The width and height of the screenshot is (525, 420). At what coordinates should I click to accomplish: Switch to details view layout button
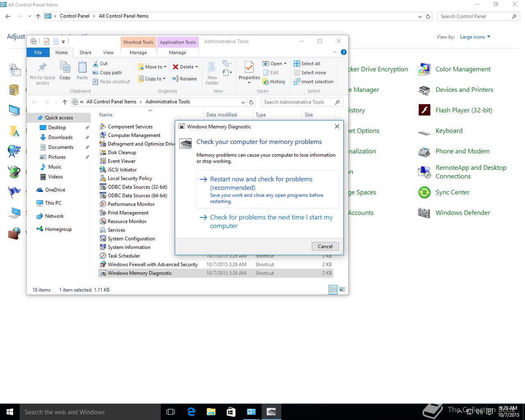tap(333, 290)
